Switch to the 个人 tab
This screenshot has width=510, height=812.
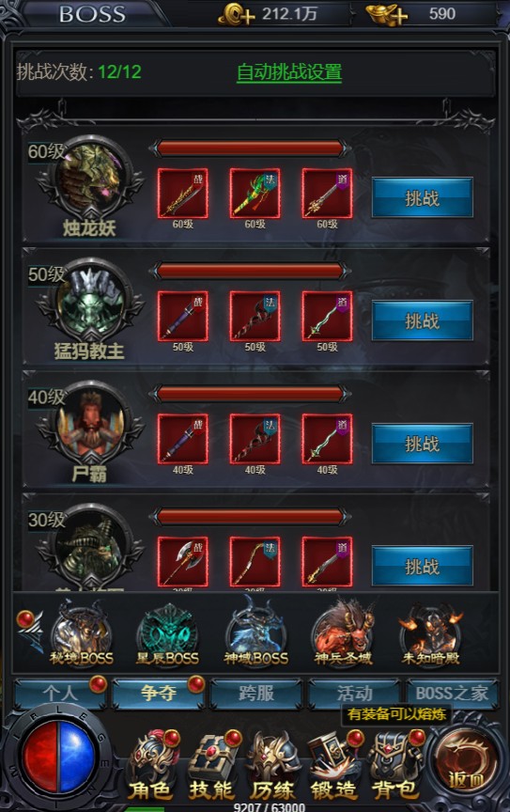point(60,694)
